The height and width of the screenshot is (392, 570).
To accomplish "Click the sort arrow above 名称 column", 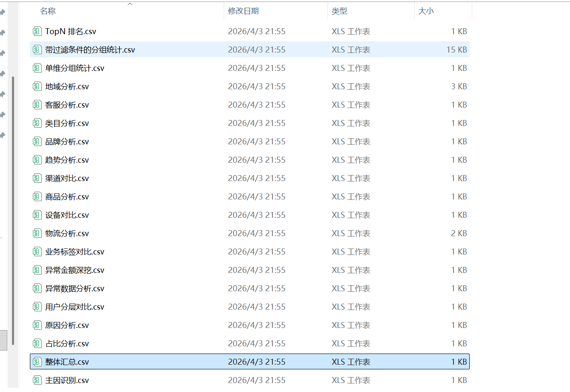I will (130, 4).
